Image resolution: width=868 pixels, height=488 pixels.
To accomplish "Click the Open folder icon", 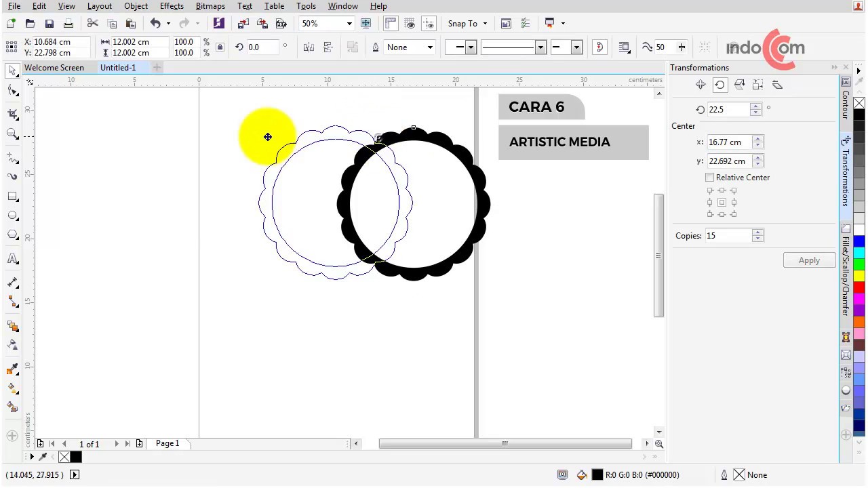I will pos(30,23).
